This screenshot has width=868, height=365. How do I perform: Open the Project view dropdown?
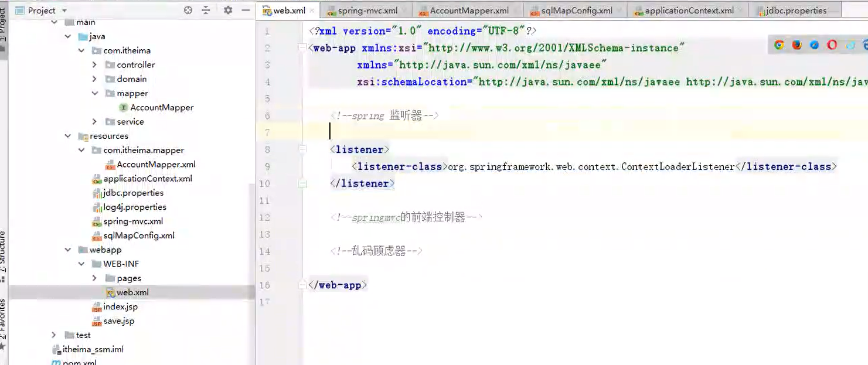pos(64,10)
